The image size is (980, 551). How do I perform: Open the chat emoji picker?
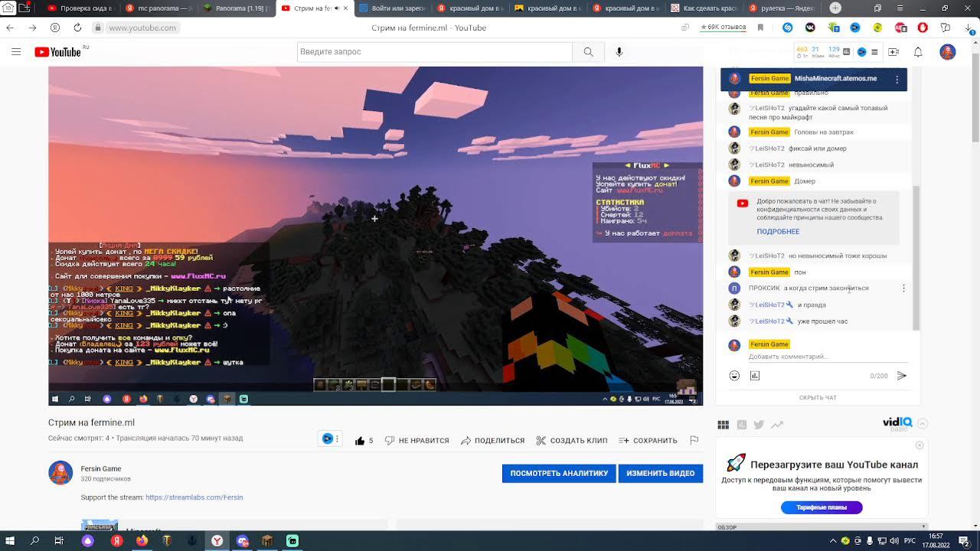coord(734,376)
